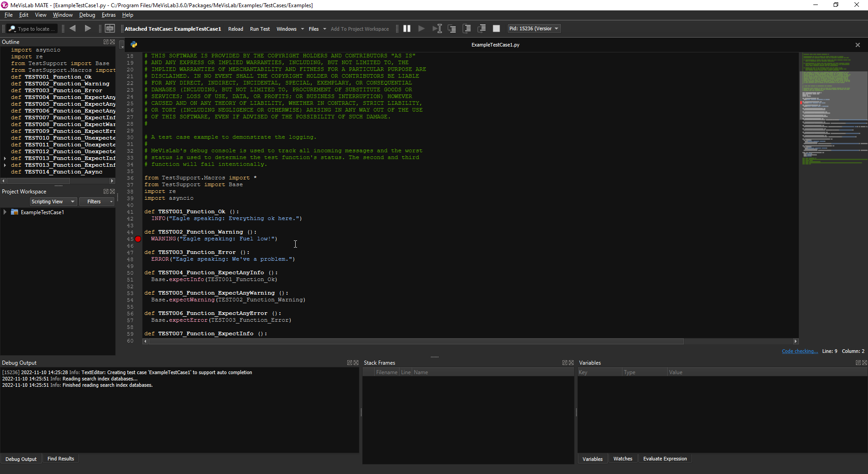The height and width of the screenshot is (474, 868).
Task: Open the Pid 15236 process dropdown
Action: (534, 28)
